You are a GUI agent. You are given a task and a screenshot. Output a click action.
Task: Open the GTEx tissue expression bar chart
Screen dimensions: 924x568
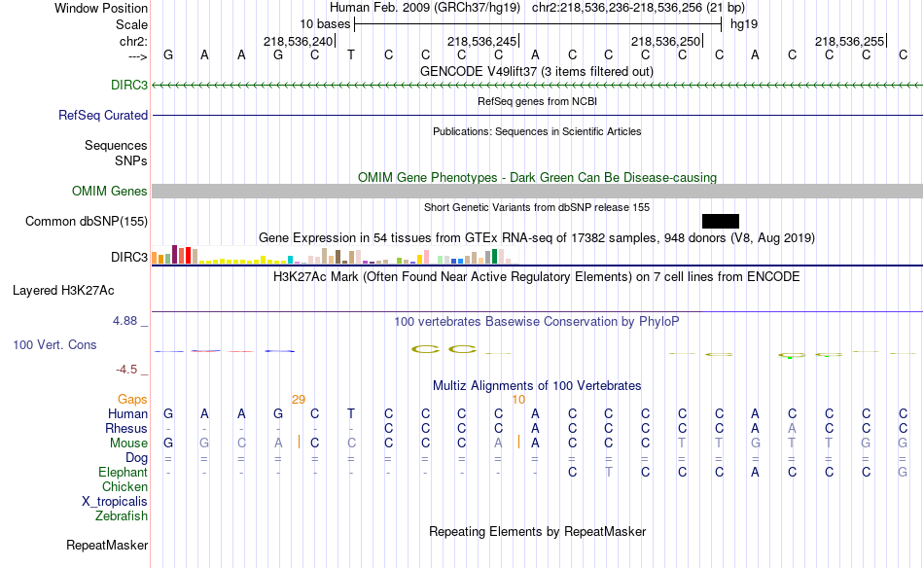pyautogui.click(x=335, y=255)
